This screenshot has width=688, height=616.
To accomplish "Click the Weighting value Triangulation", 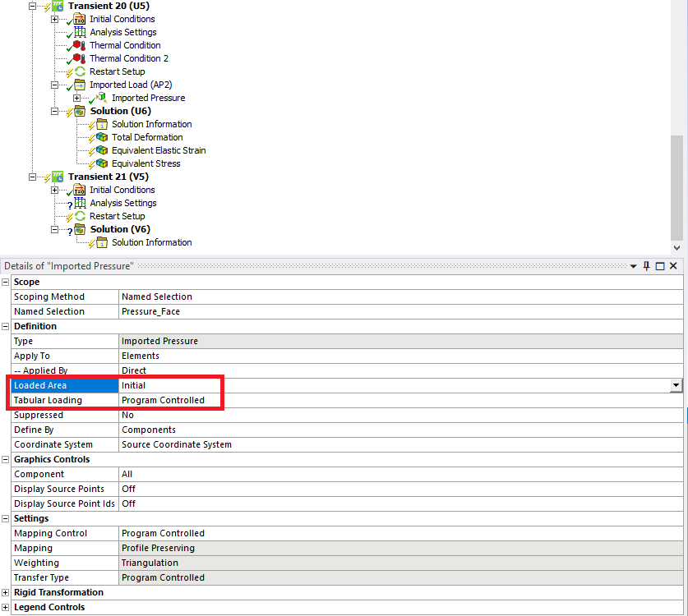I will (400, 563).
